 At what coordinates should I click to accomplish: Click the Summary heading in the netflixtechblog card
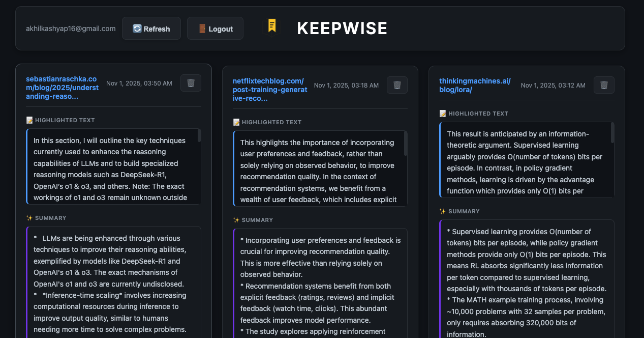(253, 220)
